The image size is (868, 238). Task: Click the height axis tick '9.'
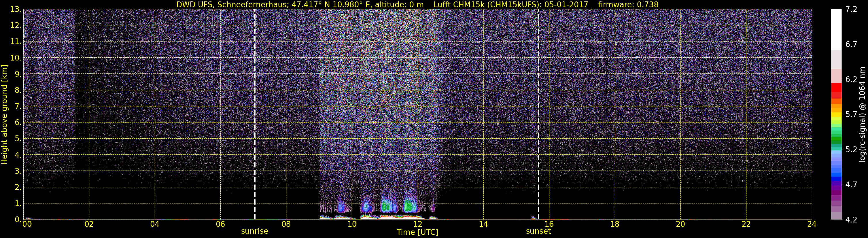click(x=18, y=74)
